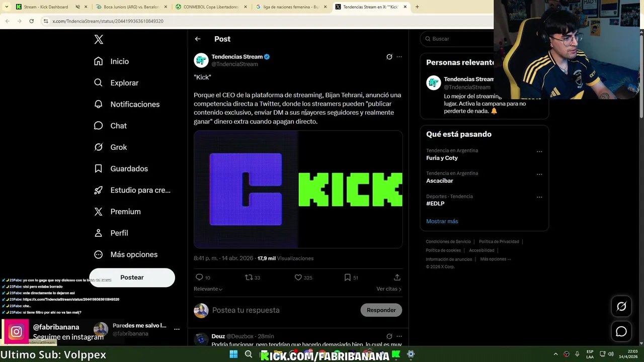
Task: Click the browser reload button
Action: [x=31, y=21]
